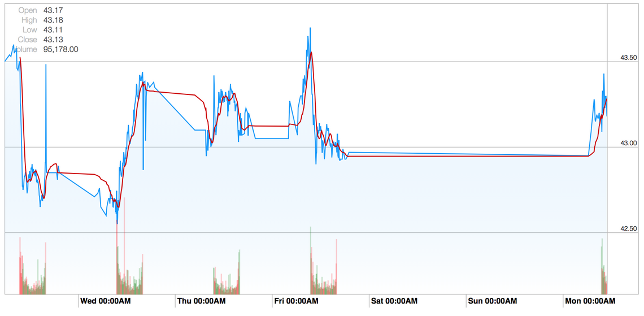
Task: Click the Low value 43.11
Action: click(53, 29)
